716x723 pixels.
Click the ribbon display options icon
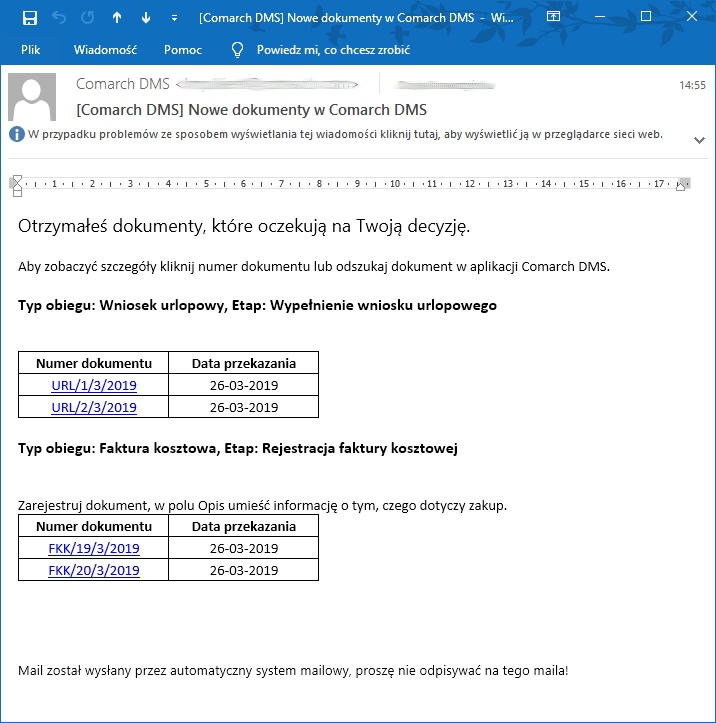click(x=553, y=17)
